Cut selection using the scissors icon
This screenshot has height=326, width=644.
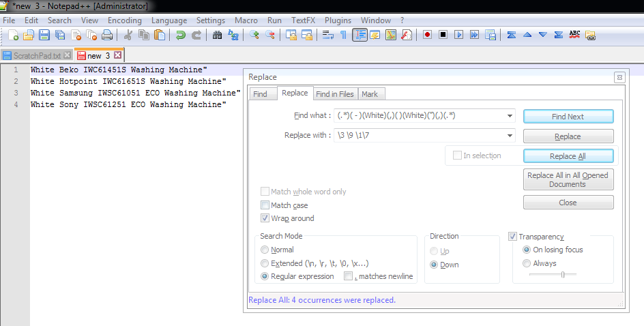tap(128, 35)
